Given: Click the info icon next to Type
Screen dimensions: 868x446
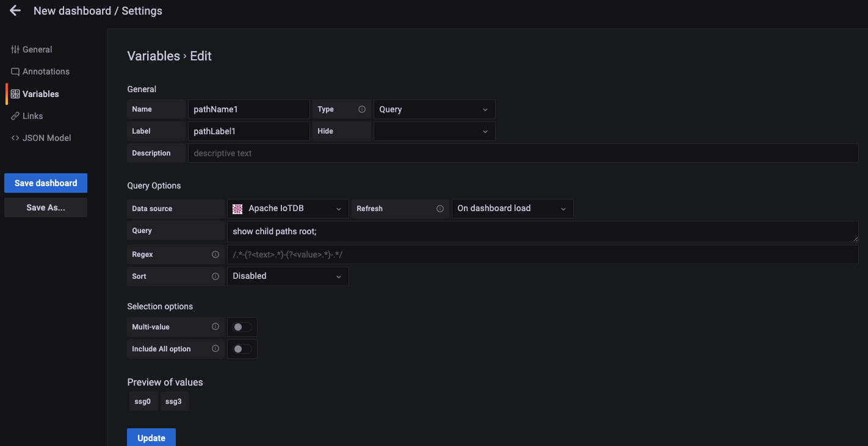Looking at the screenshot, I should [x=362, y=109].
